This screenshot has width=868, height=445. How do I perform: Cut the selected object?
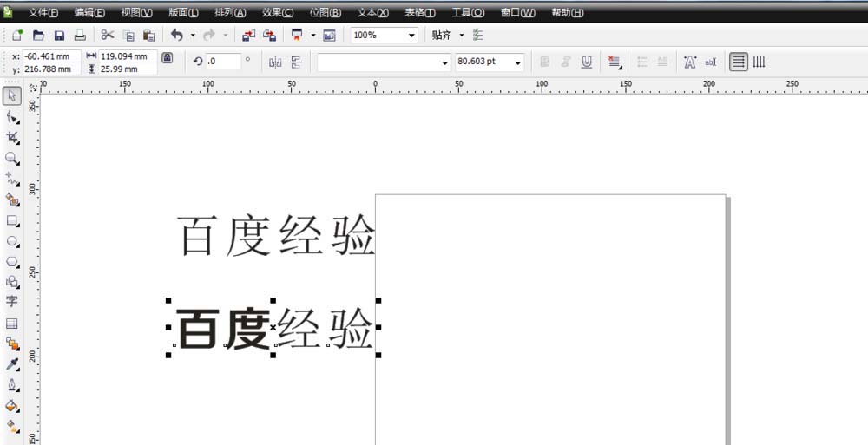(x=108, y=36)
